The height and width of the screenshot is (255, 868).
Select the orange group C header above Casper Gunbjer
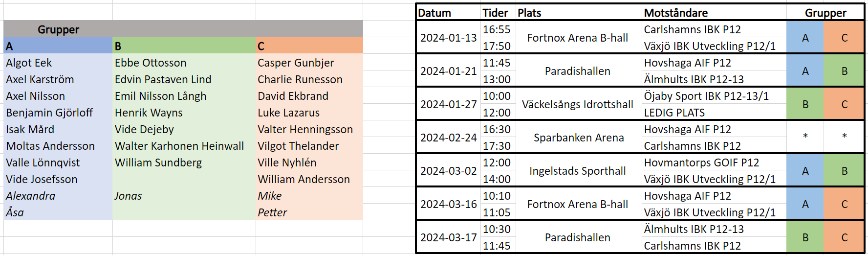[x=309, y=46]
